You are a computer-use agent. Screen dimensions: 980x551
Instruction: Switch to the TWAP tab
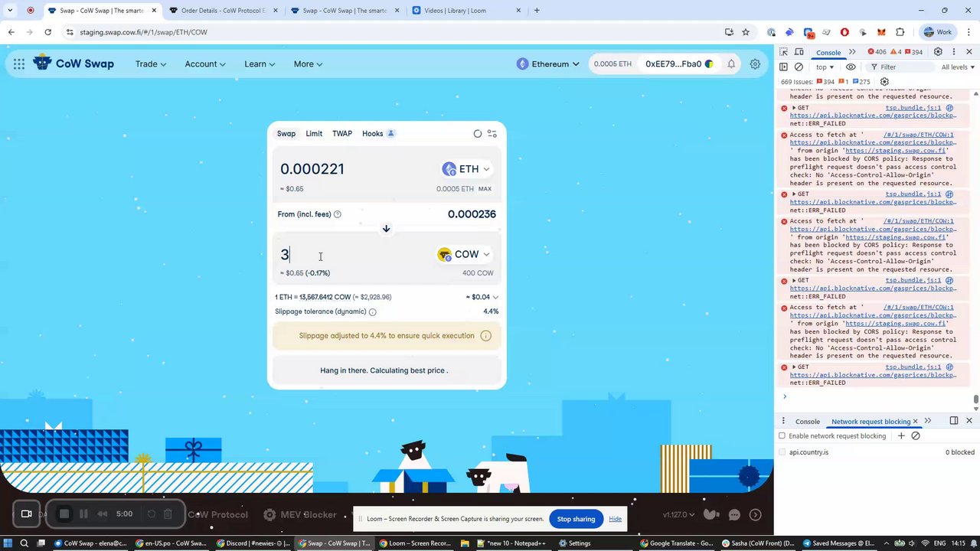coord(342,134)
